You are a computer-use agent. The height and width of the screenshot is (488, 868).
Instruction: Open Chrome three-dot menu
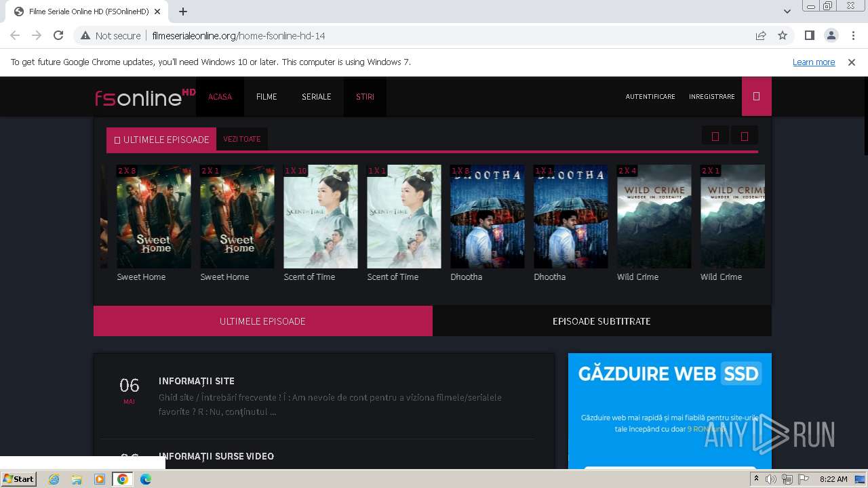[852, 35]
